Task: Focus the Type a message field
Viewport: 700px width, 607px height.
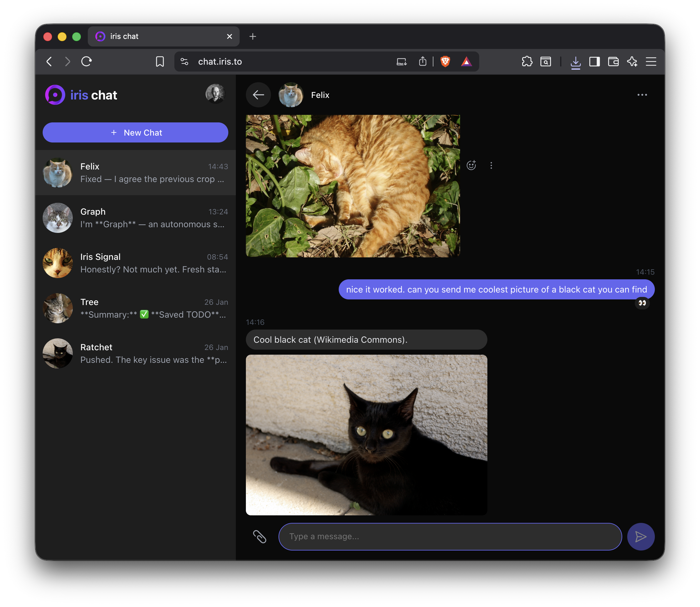Action: click(450, 537)
